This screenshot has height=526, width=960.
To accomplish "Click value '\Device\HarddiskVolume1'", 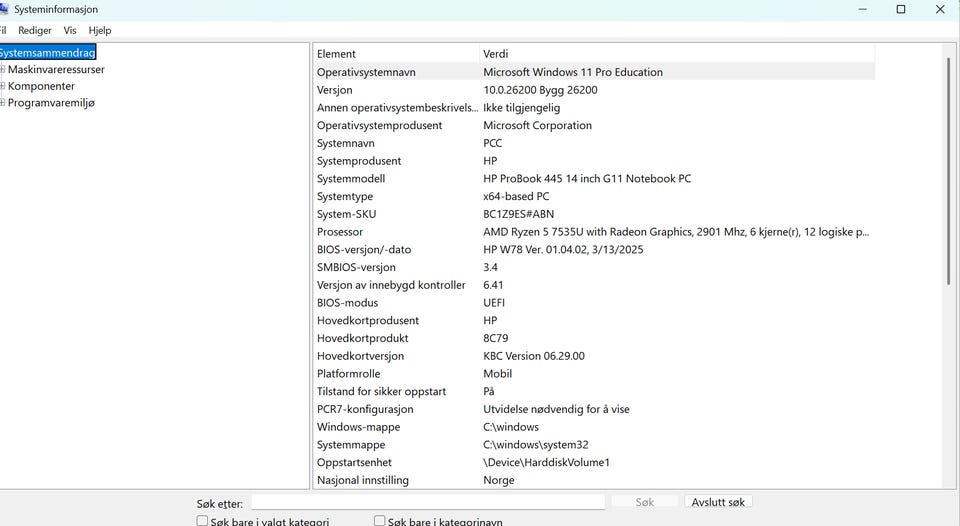I will pyautogui.click(x=547, y=463).
